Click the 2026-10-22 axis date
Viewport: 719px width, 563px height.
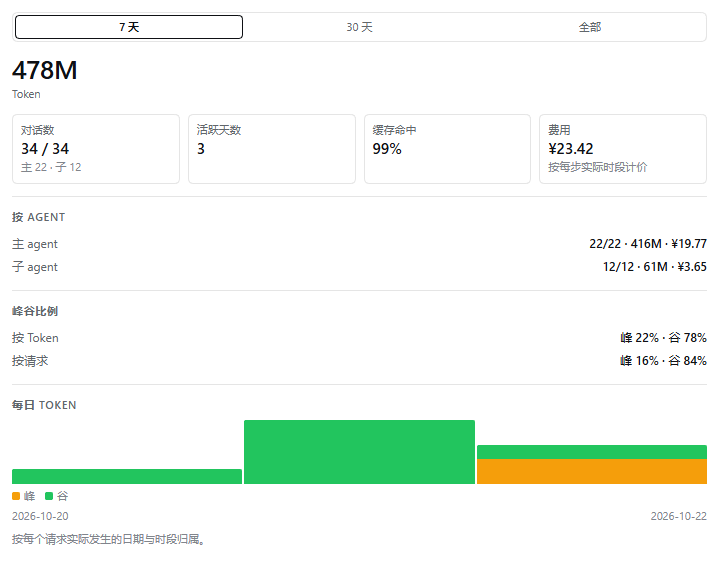(x=679, y=516)
